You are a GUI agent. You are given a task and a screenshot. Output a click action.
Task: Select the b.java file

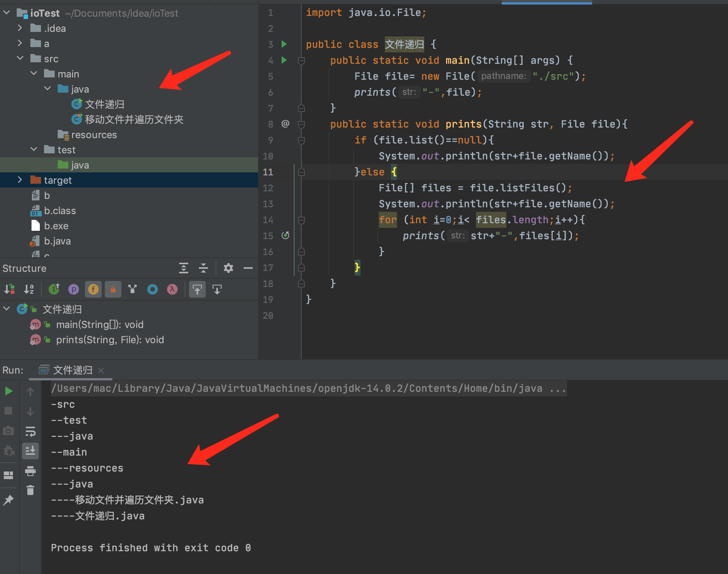(x=57, y=241)
